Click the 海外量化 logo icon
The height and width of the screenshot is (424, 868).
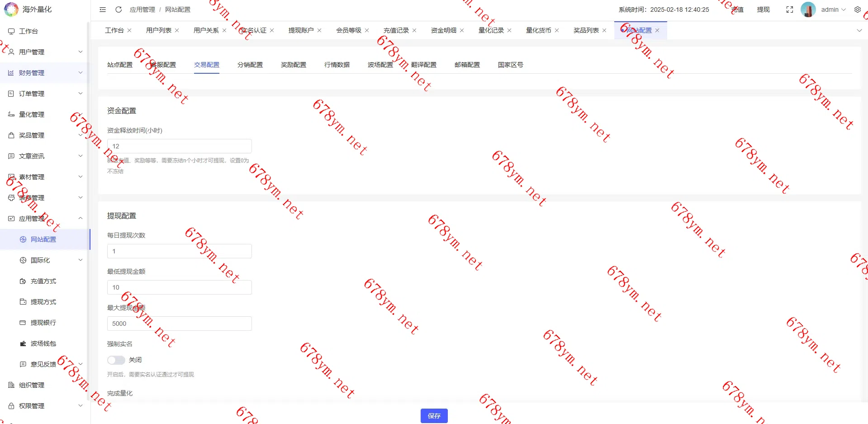[11, 10]
